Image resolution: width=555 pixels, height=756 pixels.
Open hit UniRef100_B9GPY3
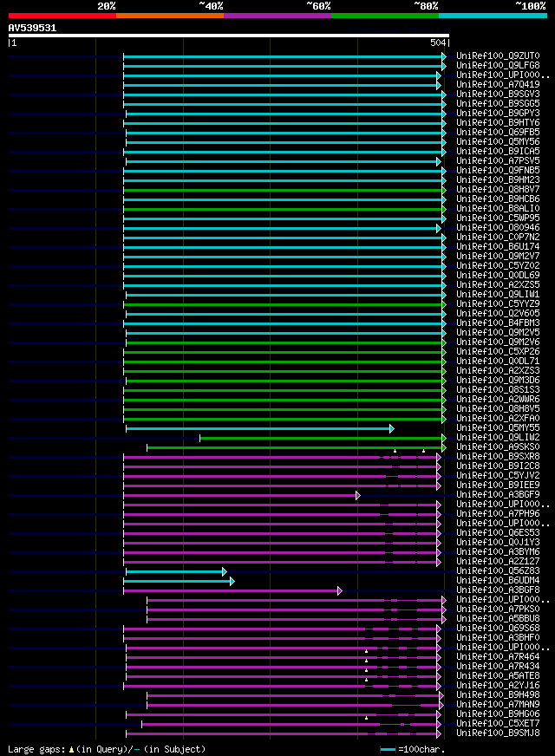click(x=498, y=114)
